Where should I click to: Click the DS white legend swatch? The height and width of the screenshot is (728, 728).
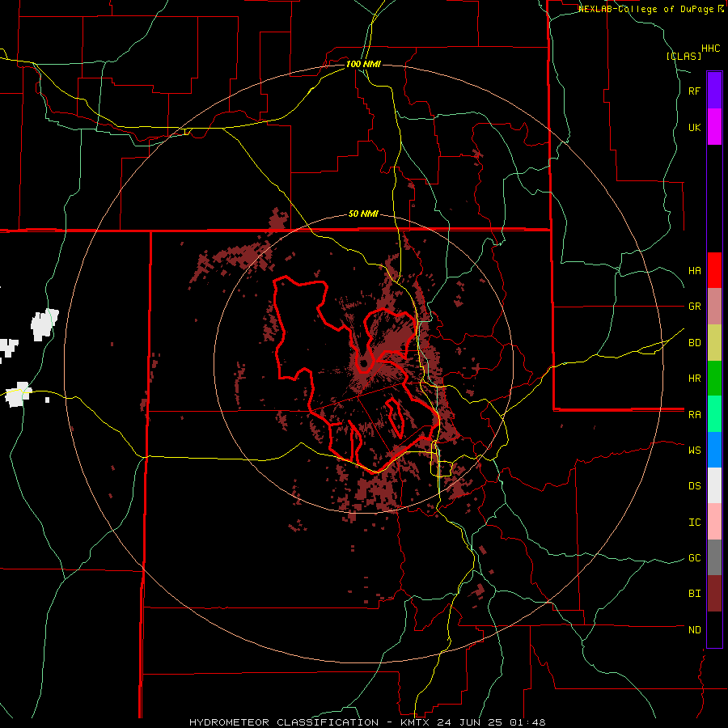pyautogui.click(x=714, y=485)
